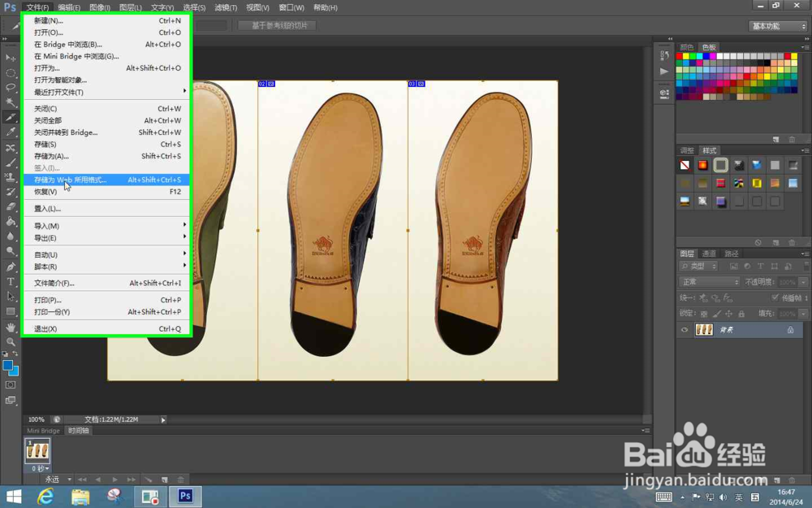Click the foreground color swatch
Image resolution: width=812 pixels, height=508 pixels.
pos(7,366)
